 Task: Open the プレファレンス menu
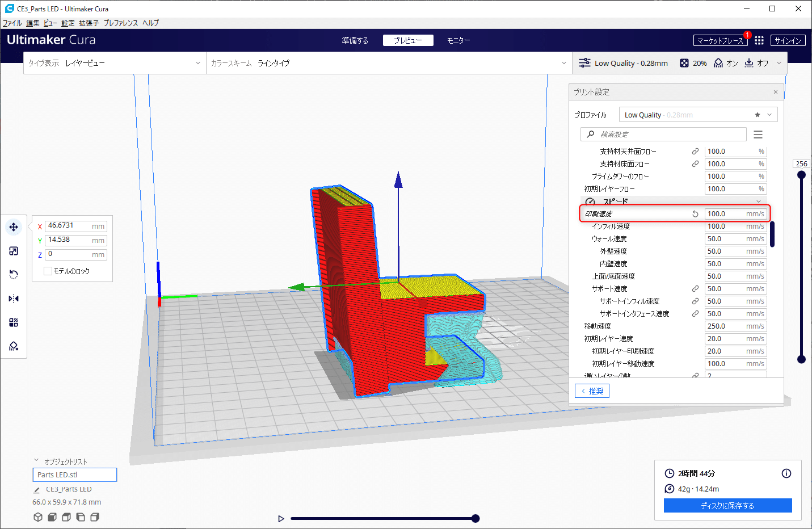point(121,23)
